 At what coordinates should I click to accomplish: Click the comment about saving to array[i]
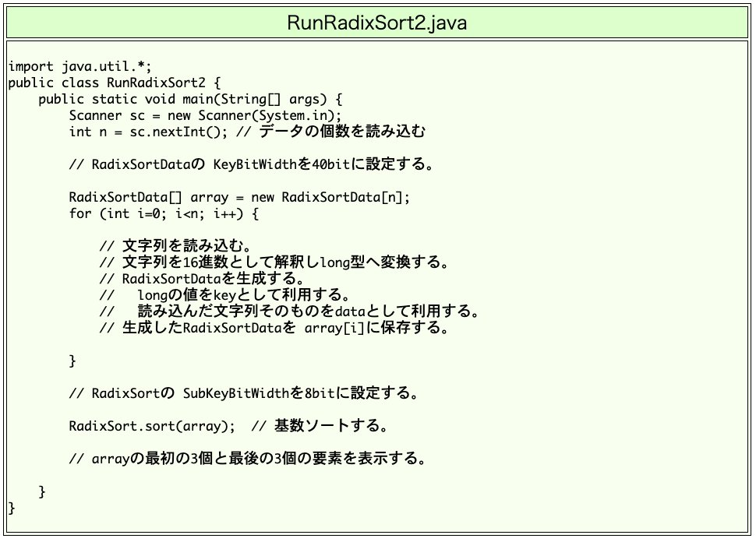[274, 328]
